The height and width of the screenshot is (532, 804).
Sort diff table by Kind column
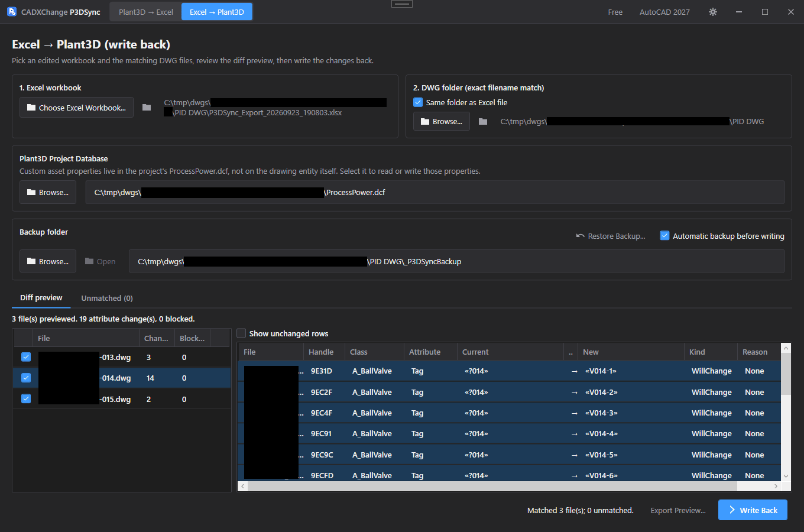coord(711,352)
